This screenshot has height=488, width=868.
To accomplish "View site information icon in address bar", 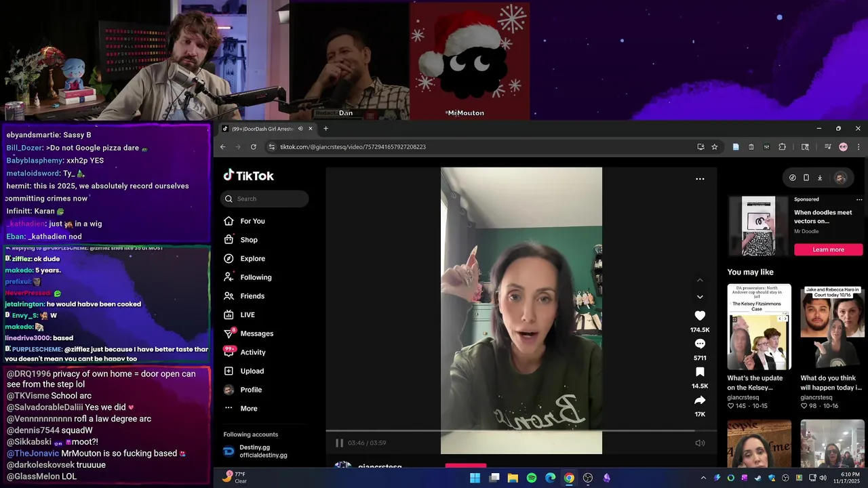I will coord(271,146).
